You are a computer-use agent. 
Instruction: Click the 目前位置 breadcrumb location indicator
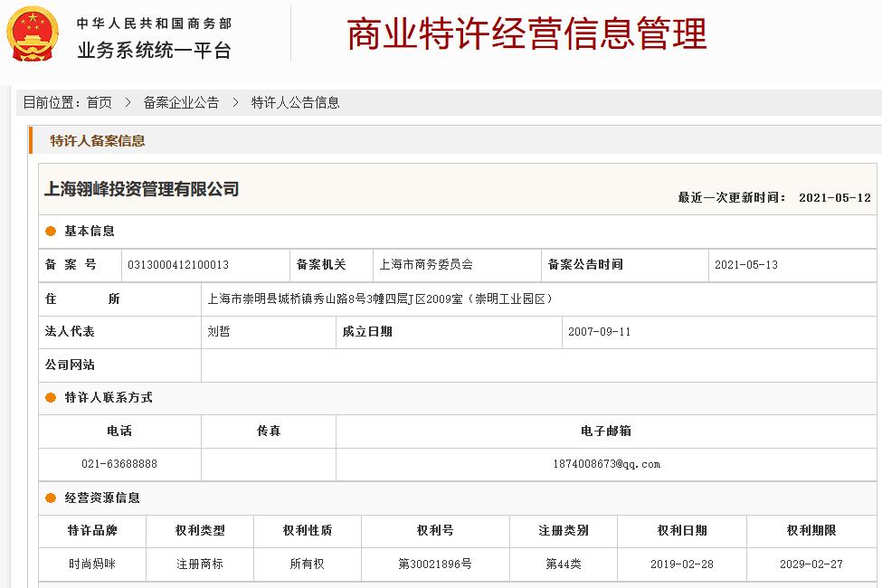[x=53, y=102]
